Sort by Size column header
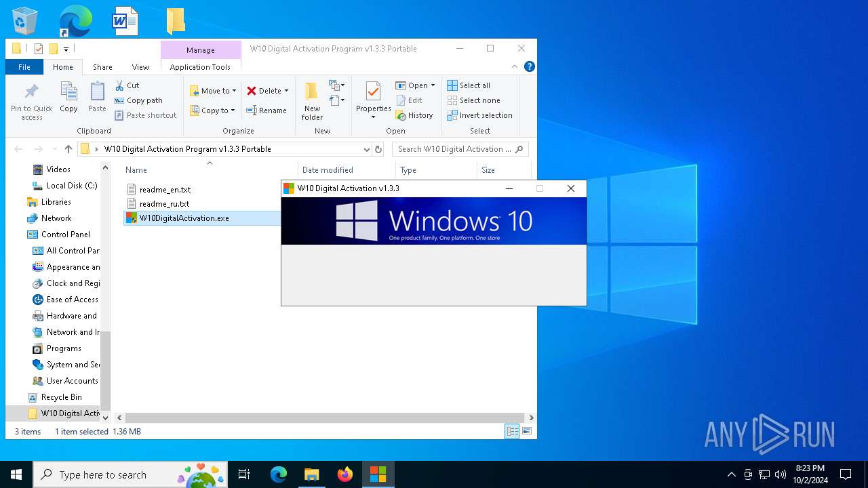The width and height of the screenshot is (868, 488). (488, 170)
